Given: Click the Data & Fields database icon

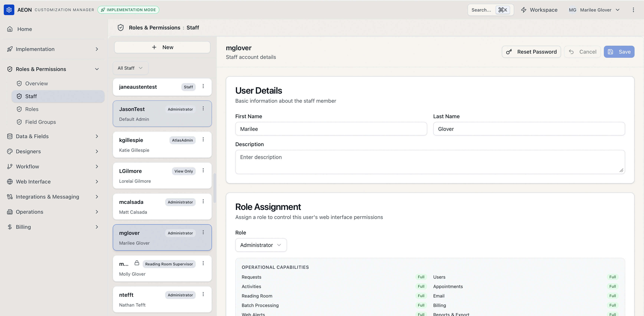Looking at the screenshot, I should click(x=10, y=136).
